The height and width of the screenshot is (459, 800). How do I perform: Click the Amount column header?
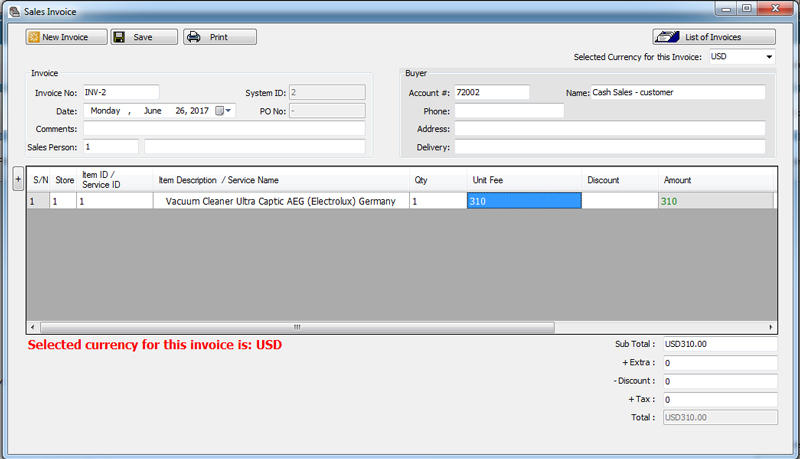(716, 180)
